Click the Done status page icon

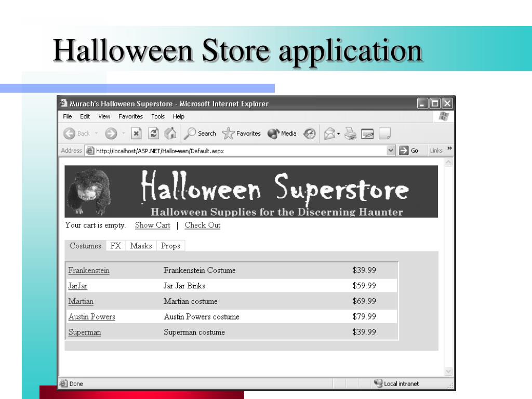pyautogui.click(x=63, y=383)
